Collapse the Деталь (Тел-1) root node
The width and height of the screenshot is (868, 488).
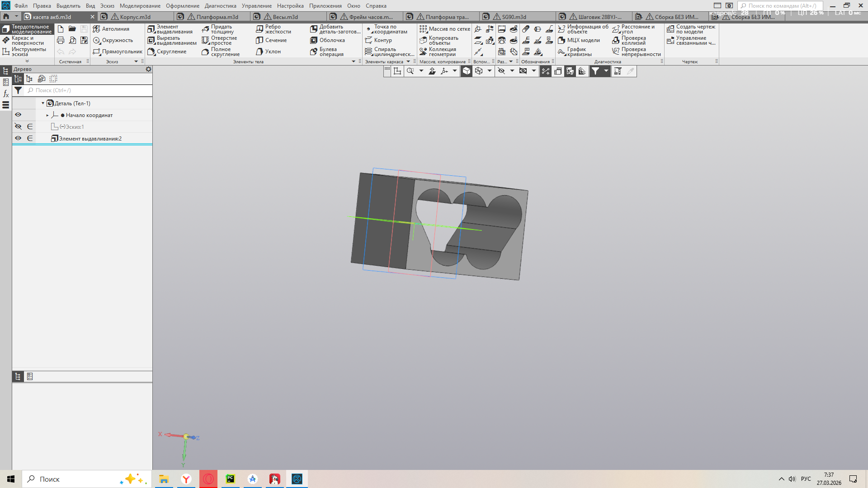click(x=43, y=103)
